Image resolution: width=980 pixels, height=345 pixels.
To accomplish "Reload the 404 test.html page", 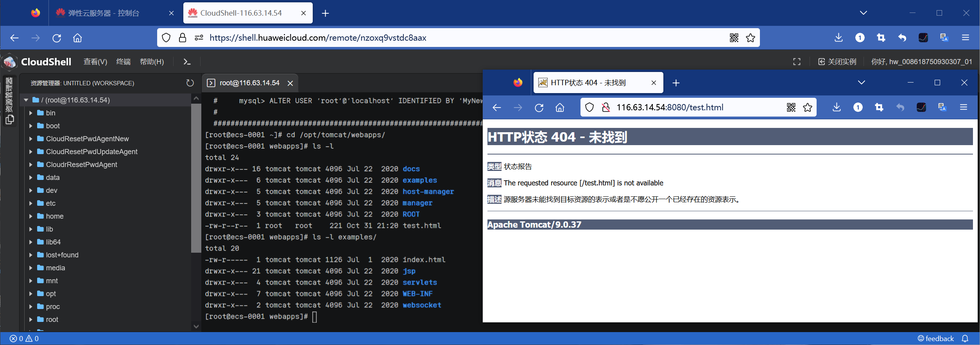I will pyautogui.click(x=539, y=108).
